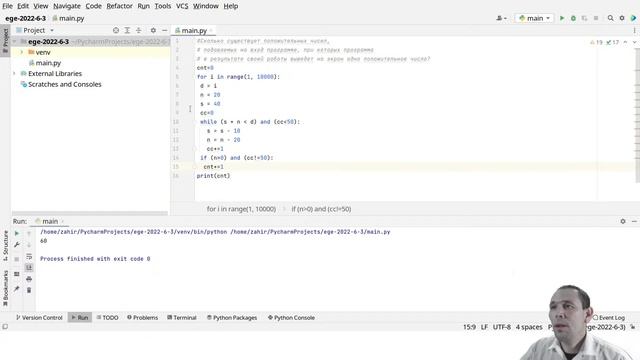Click the Stop square in the top toolbar
This screenshot has width=640, height=360.
[x=596, y=18]
